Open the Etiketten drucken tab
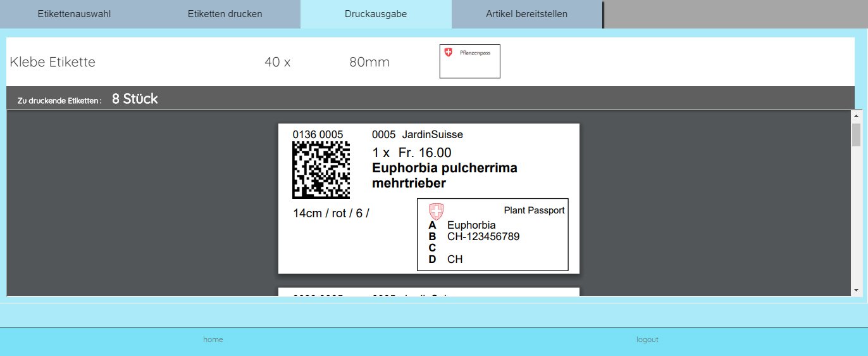 click(225, 14)
